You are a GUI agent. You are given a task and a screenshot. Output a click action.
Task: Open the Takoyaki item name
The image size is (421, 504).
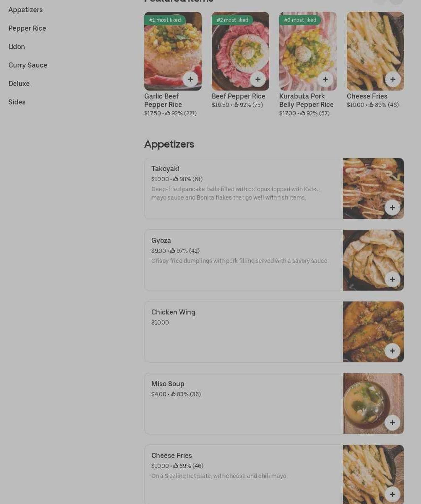[x=165, y=169]
